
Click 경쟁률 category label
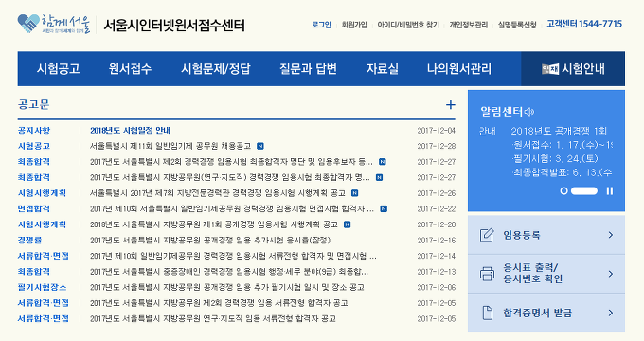[x=29, y=240]
